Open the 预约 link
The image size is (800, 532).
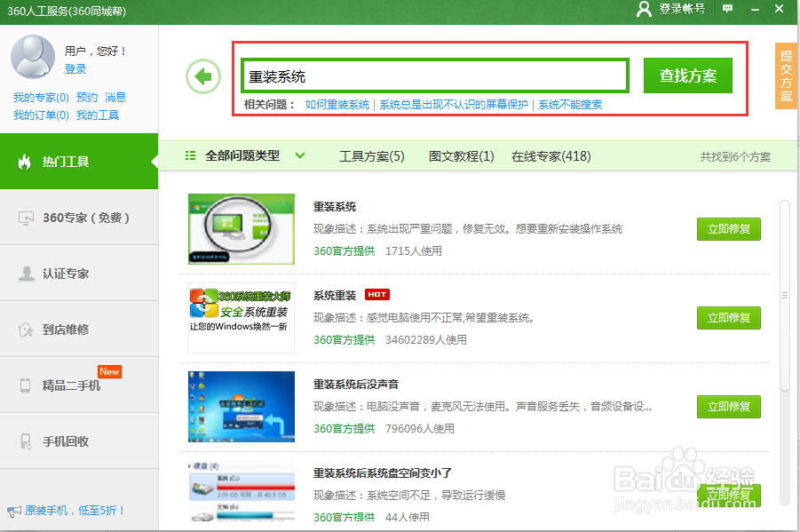point(87,97)
